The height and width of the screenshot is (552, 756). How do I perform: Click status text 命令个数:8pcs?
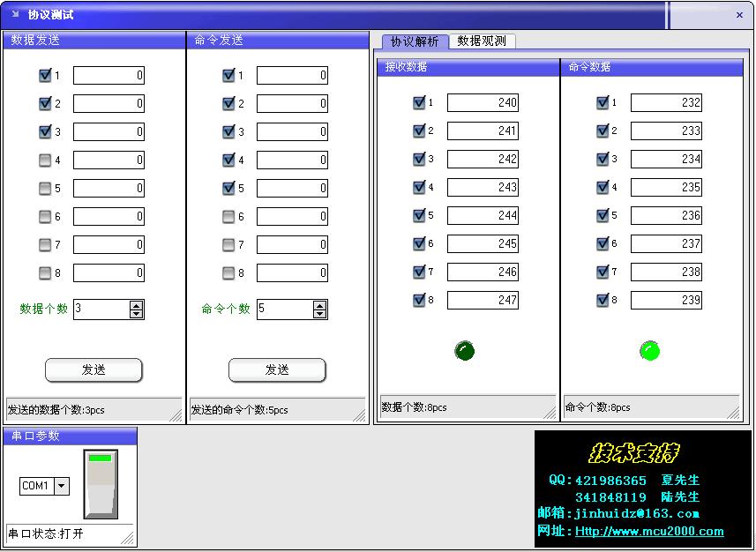pyautogui.click(x=598, y=407)
